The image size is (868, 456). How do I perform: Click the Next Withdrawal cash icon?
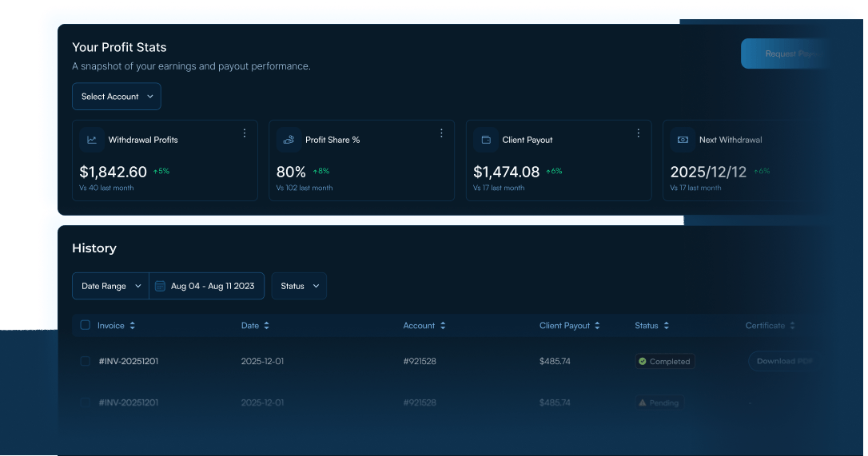pyautogui.click(x=683, y=140)
